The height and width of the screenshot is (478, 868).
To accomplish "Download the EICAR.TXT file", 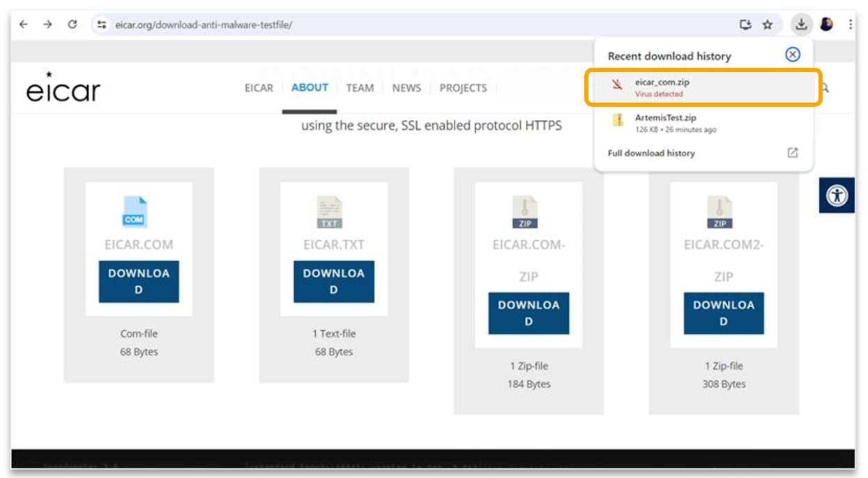I will (x=333, y=281).
